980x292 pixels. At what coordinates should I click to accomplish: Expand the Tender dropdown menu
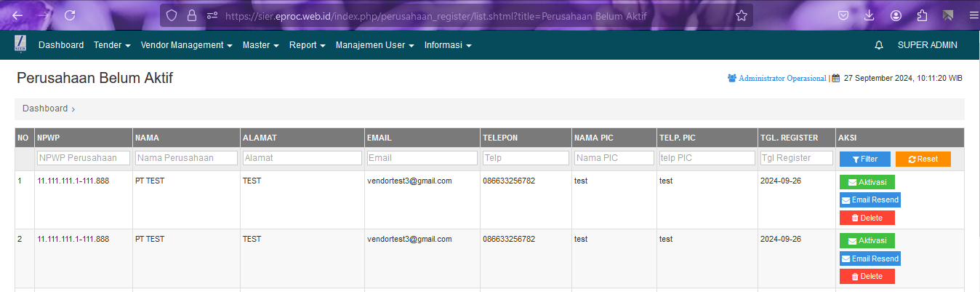tap(112, 45)
